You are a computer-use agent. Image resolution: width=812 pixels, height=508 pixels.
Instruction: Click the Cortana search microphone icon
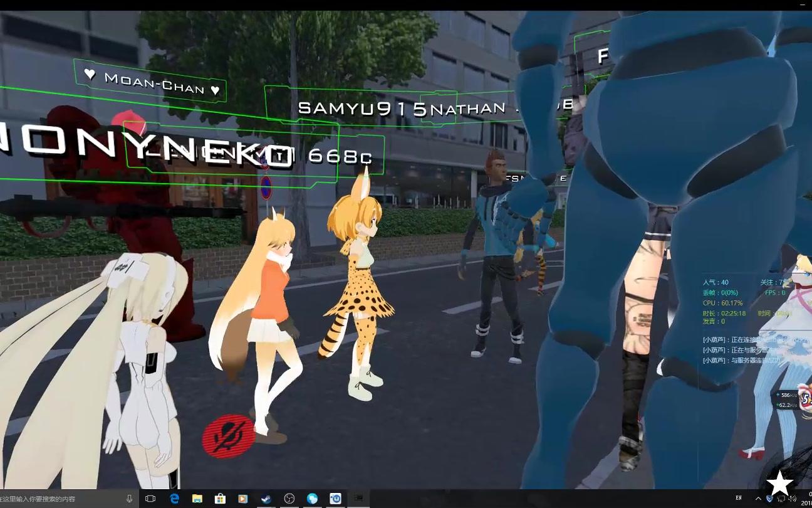tap(130, 499)
